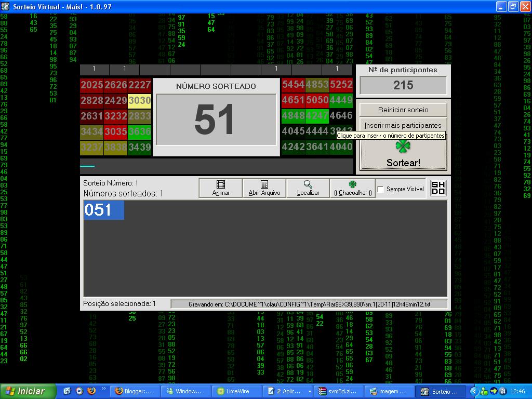Click the 'Números sorteados: 1' label
The image size is (532, 399).
coord(123,193)
